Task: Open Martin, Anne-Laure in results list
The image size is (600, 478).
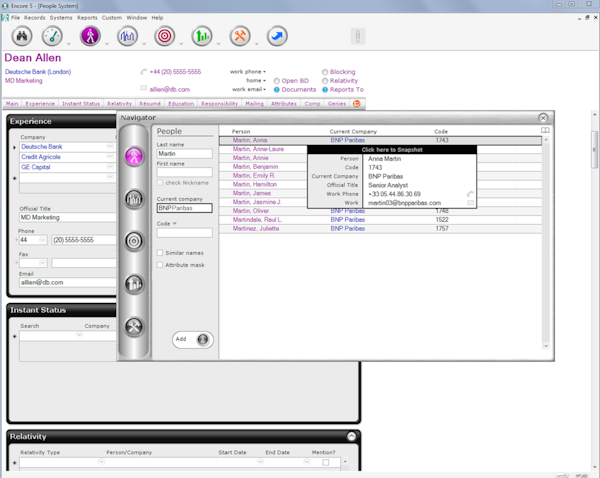Action: coord(258,149)
